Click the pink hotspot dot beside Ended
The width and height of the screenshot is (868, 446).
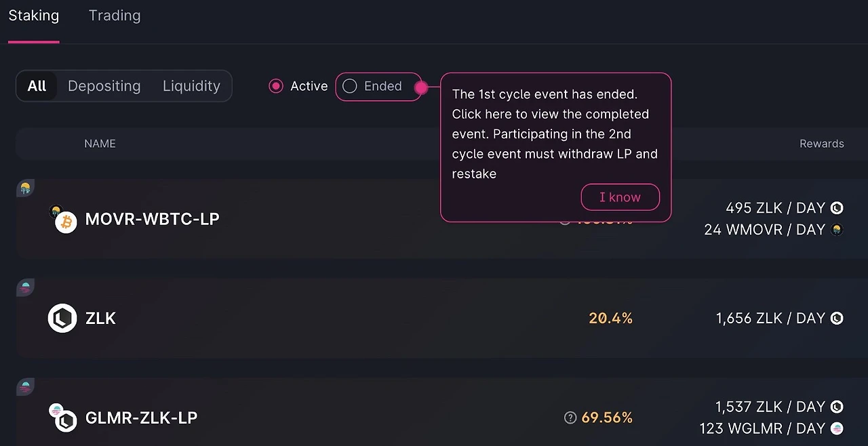pyautogui.click(x=421, y=87)
